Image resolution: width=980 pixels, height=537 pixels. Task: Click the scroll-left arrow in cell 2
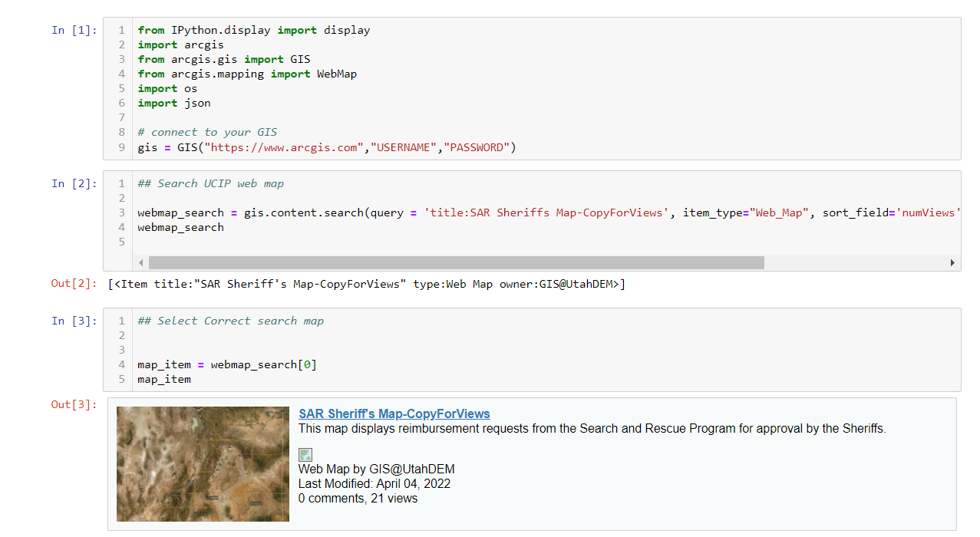click(x=141, y=263)
